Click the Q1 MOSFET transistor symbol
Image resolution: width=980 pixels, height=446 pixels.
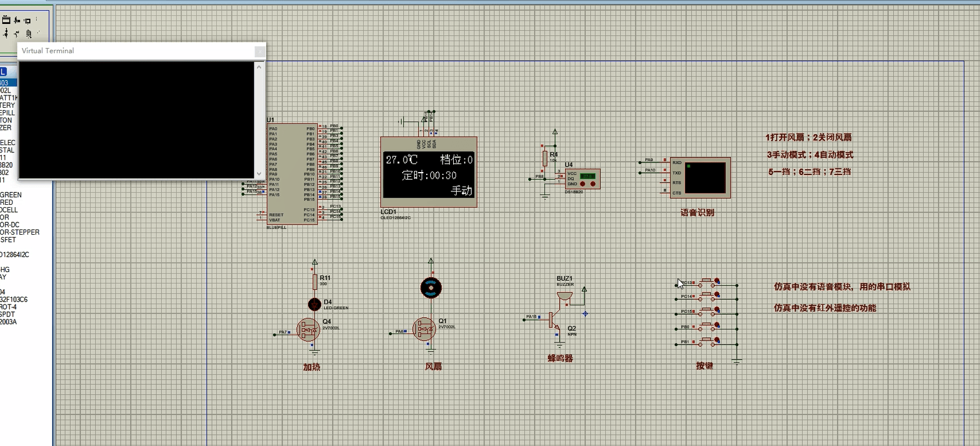coord(424,330)
